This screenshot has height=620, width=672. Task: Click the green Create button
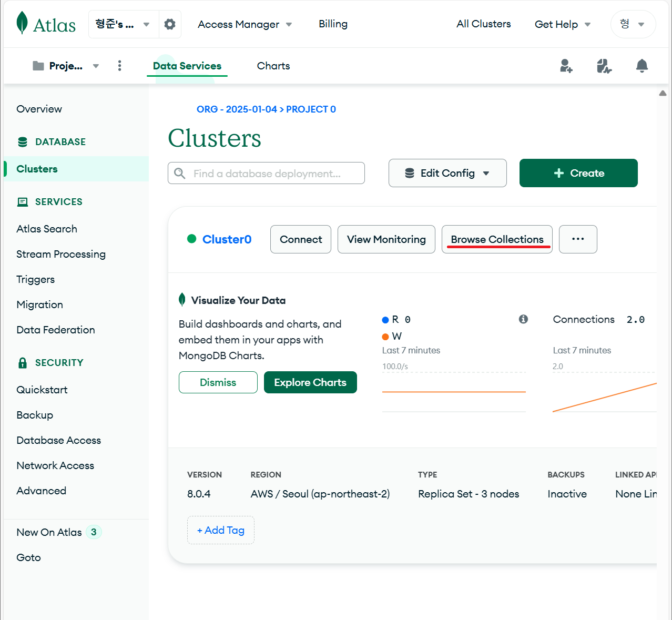pyautogui.click(x=578, y=173)
